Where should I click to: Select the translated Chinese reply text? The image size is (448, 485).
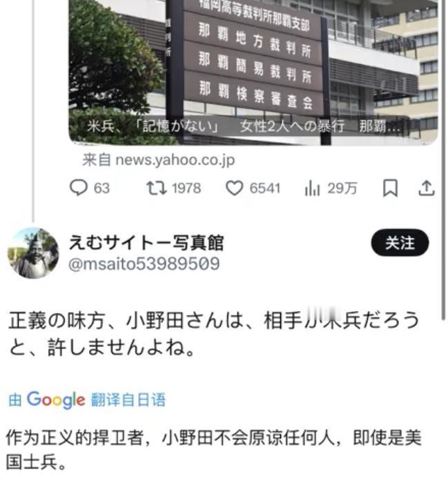(x=213, y=450)
